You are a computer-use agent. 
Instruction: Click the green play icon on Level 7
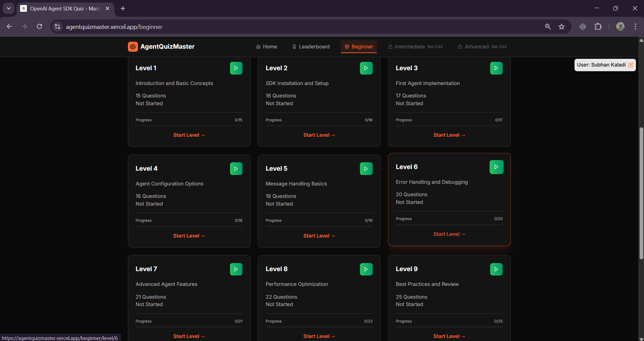click(236, 269)
